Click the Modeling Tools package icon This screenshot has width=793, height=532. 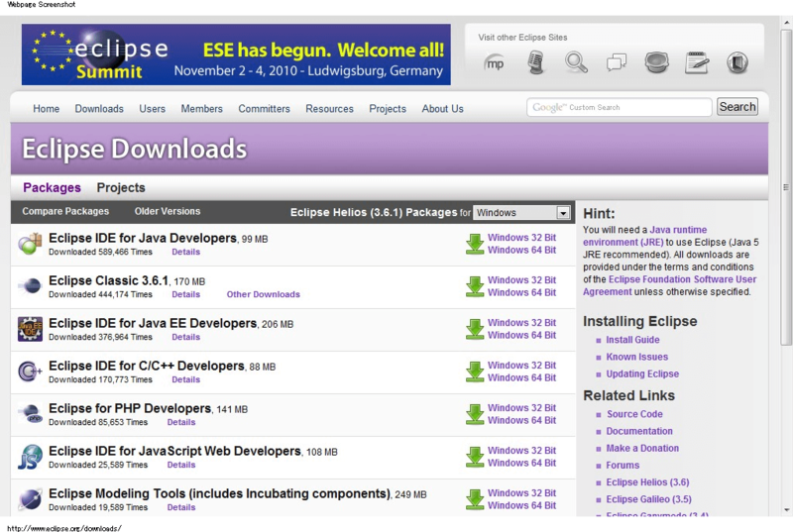click(x=31, y=499)
